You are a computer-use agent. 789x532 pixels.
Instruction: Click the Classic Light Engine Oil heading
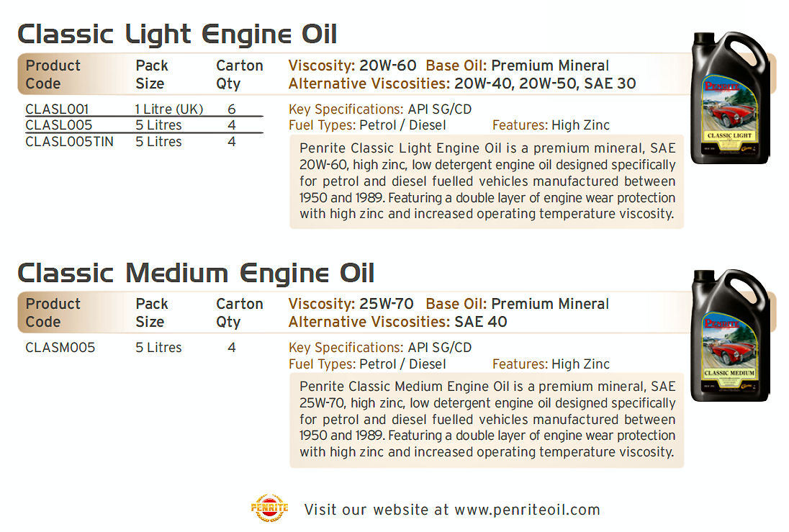pos(177,35)
